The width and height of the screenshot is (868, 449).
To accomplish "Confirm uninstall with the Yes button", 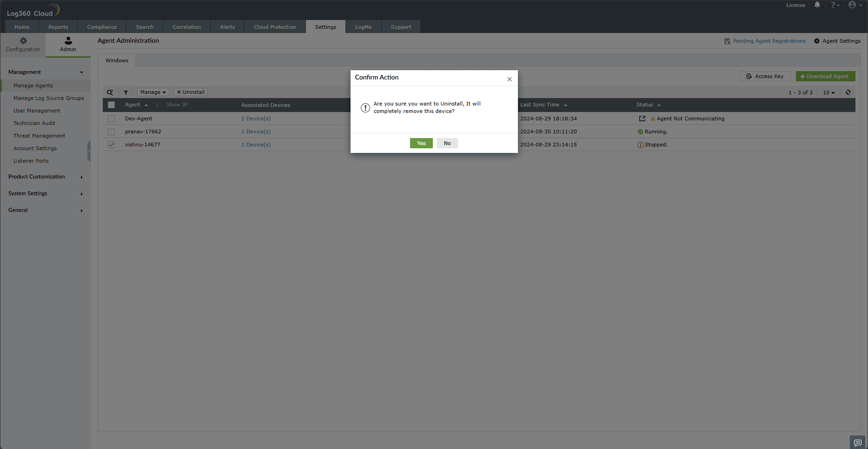I will [x=421, y=143].
